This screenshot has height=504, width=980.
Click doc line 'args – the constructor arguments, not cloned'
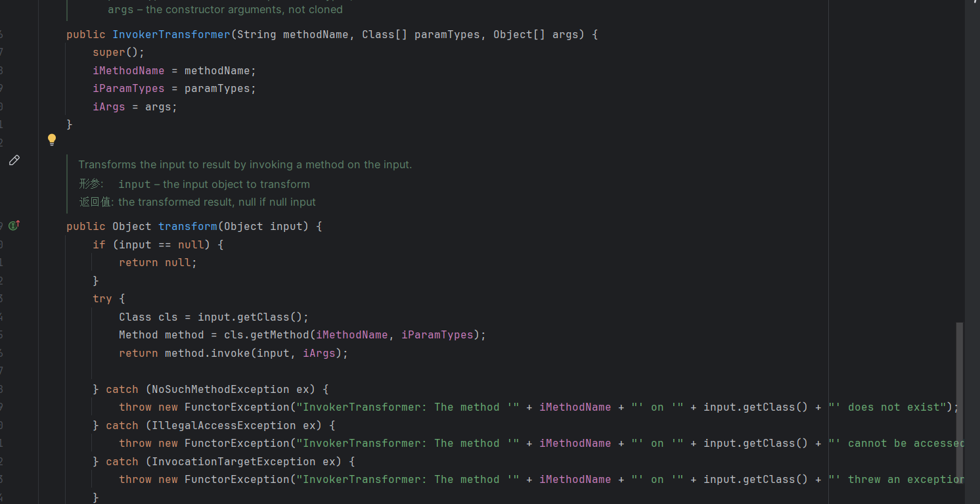[225, 10]
